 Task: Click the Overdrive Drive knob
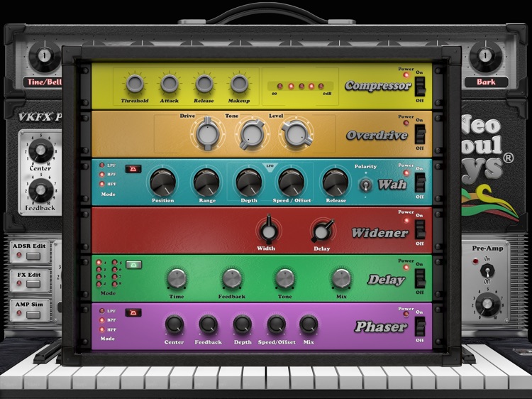point(208,133)
